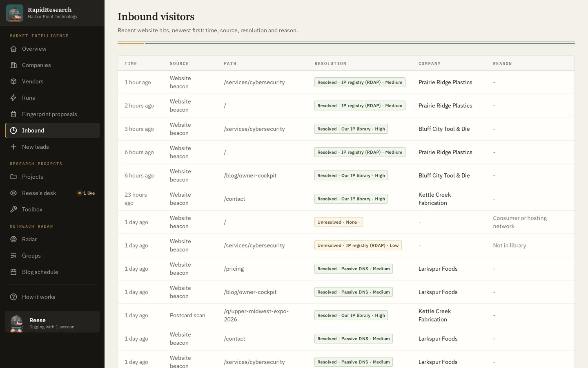Click the Runs lightning icon

(13, 98)
